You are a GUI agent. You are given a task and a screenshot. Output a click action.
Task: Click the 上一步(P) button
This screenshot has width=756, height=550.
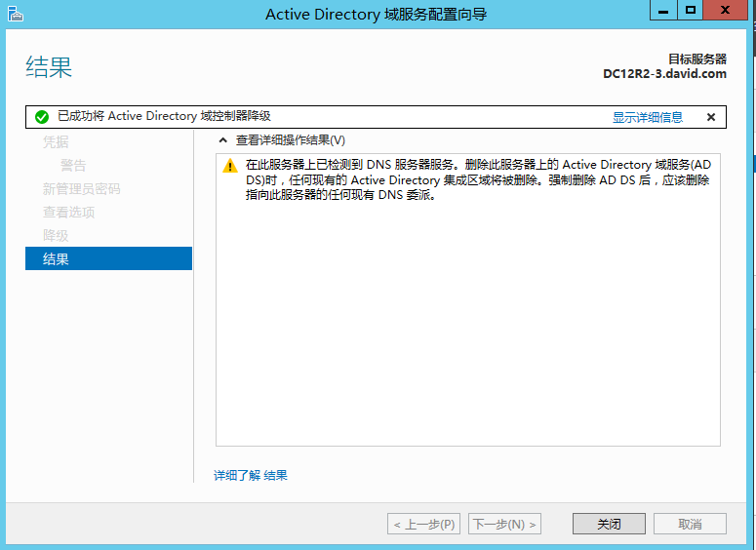(423, 524)
